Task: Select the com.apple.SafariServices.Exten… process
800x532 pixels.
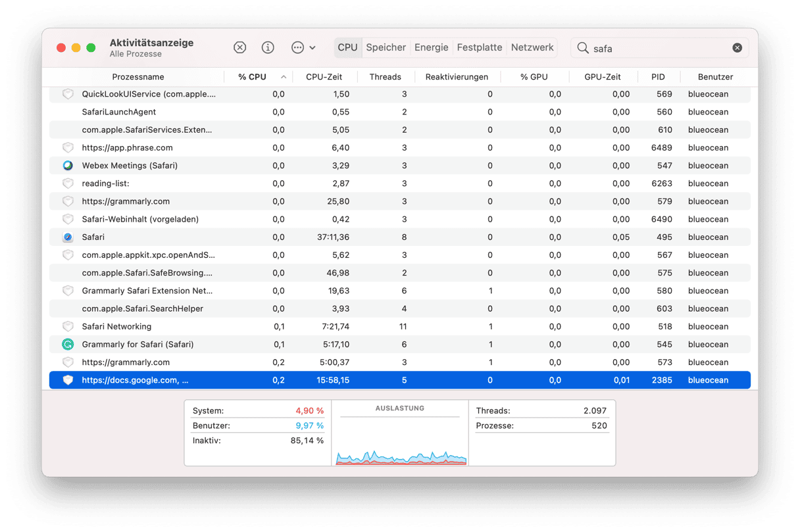Action: [147, 130]
